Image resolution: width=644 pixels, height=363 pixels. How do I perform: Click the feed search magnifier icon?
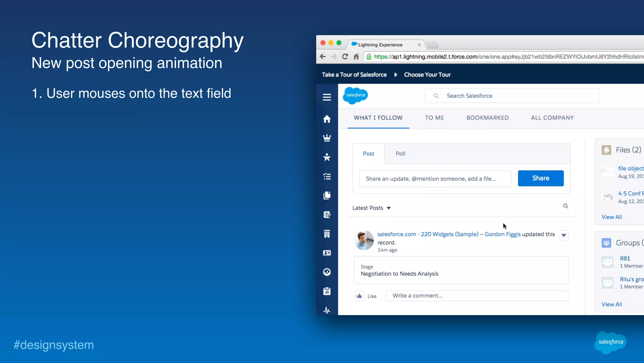(x=565, y=206)
